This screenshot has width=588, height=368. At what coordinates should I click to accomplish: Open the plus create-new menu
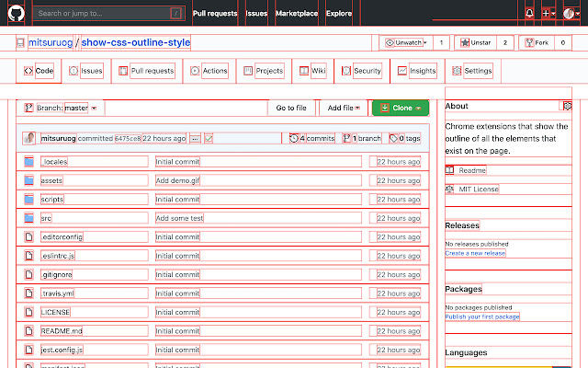(548, 14)
